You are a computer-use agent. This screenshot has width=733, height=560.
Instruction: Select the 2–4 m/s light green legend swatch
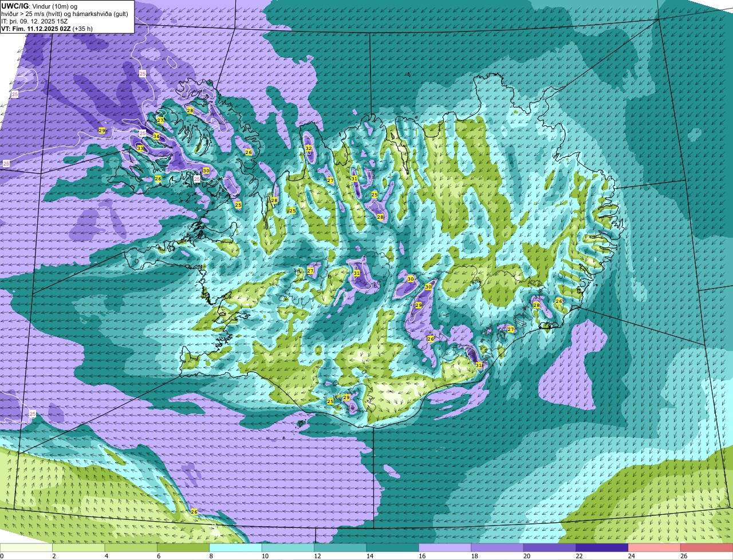(79, 548)
